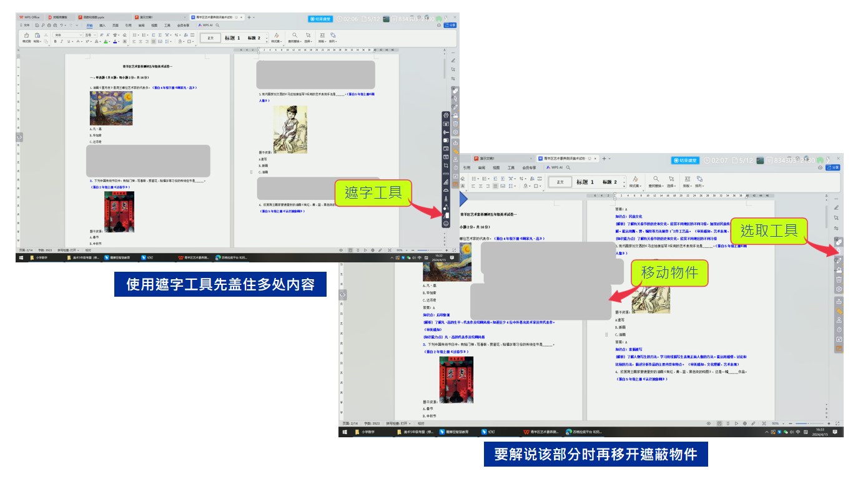Open the Windows Start menu in the left taskbar

pos(21,257)
